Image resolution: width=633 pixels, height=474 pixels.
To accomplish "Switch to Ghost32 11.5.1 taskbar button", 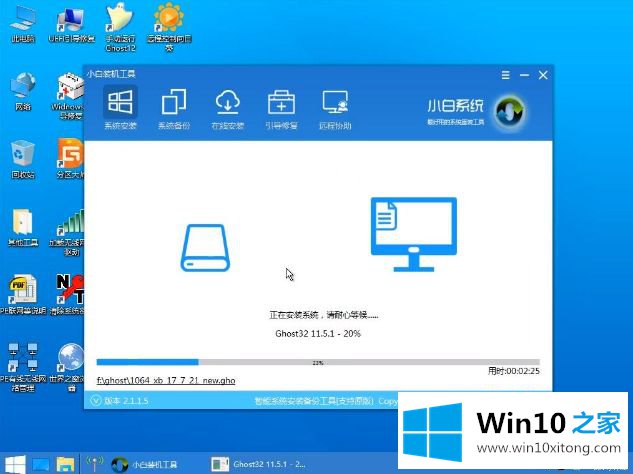I will tap(258, 464).
